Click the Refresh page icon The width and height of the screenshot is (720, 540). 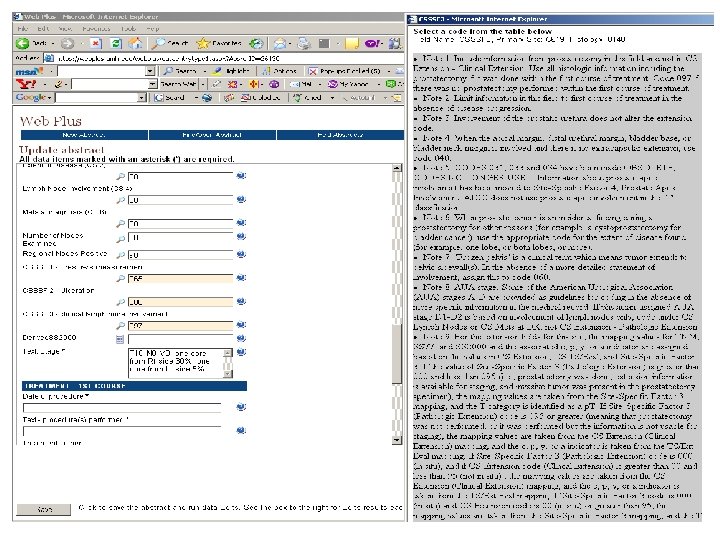(116, 43)
